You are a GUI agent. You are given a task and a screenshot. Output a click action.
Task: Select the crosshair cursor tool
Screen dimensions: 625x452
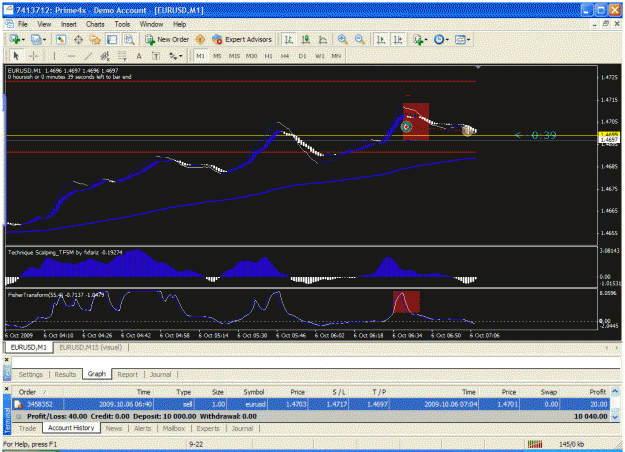pyautogui.click(x=34, y=56)
